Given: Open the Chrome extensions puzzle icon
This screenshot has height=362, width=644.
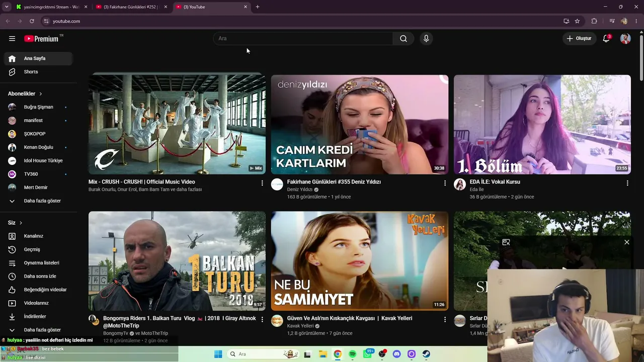Looking at the screenshot, I should [x=594, y=21].
